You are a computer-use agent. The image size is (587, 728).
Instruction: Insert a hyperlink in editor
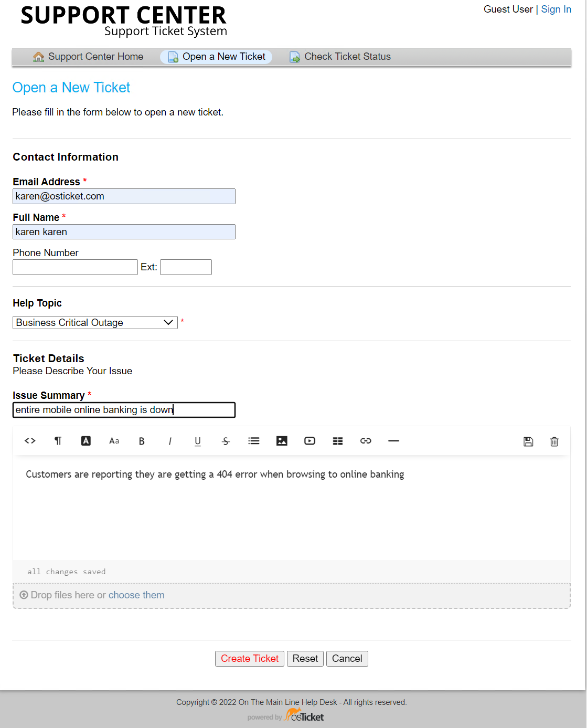(366, 441)
